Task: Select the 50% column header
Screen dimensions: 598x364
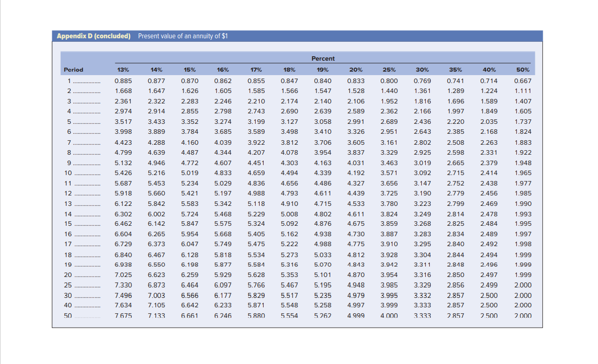Action: tap(522, 70)
